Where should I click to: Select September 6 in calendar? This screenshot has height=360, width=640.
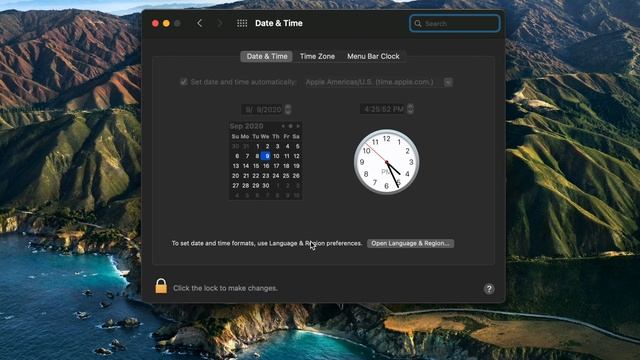pyautogui.click(x=237, y=156)
